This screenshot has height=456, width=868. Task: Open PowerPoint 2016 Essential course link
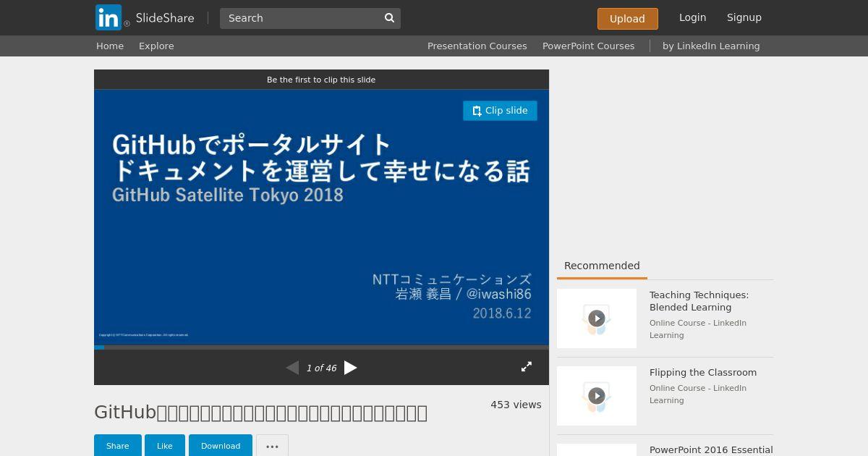pyautogui.click(x=711, y=450)
